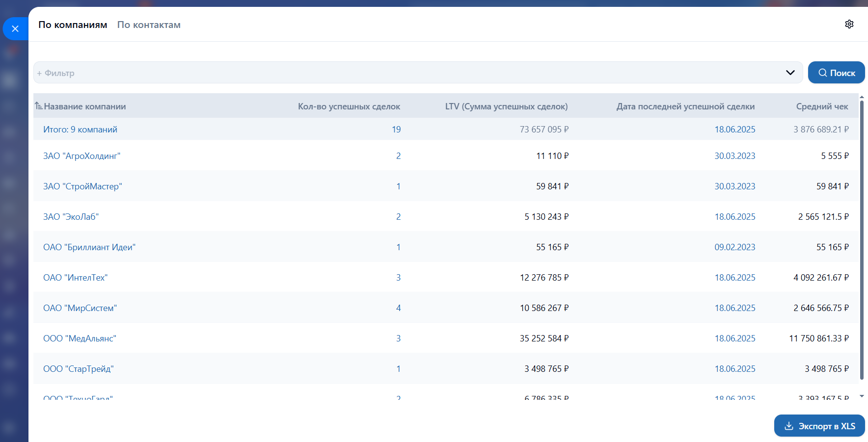
Task: Sort by Кол-во успешных сделок column
Action: pos(349,106)
